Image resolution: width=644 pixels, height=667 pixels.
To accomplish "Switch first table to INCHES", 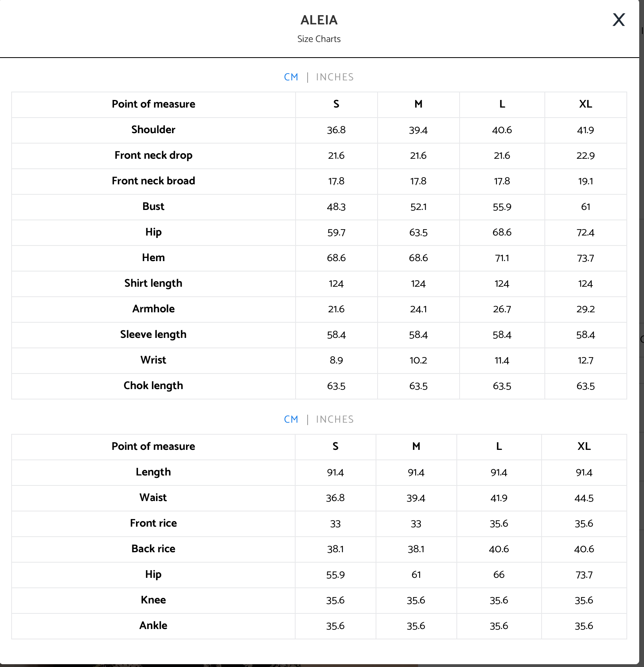I will click(x=335, y=77).
